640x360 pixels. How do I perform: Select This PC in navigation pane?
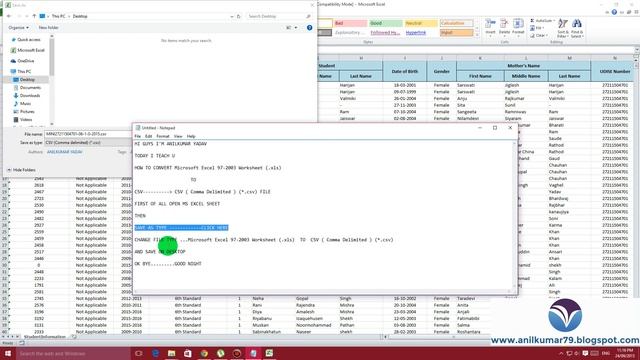[x=21, y=71]
